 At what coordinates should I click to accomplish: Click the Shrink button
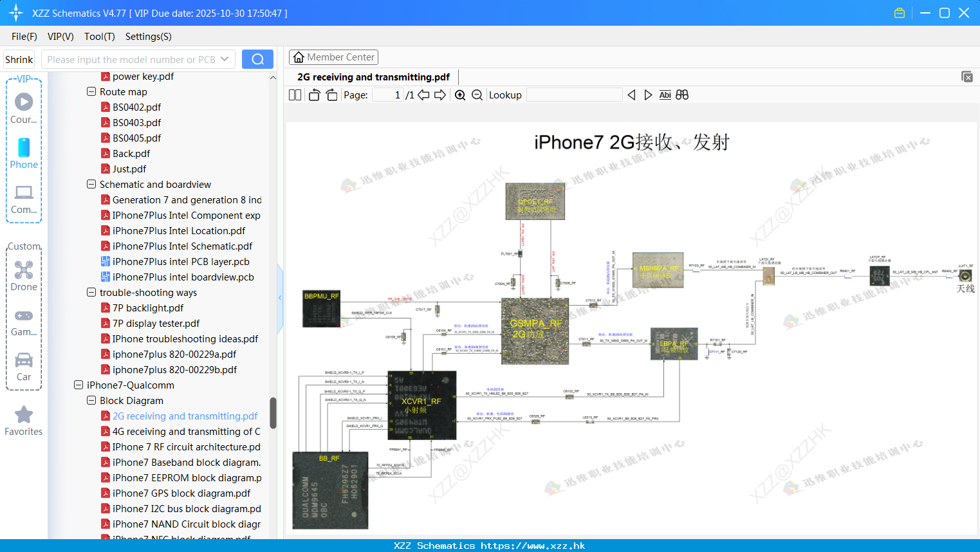[x=19, y=59]
